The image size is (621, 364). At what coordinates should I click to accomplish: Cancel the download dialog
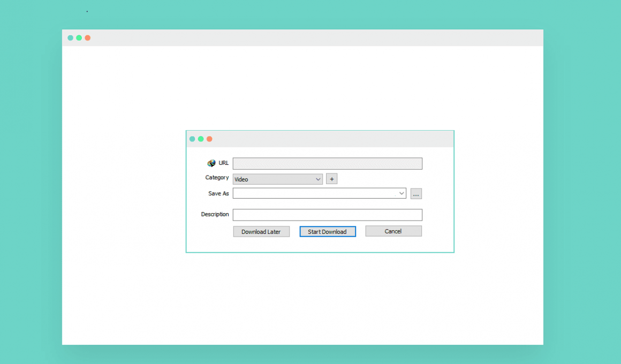(393, 231)
